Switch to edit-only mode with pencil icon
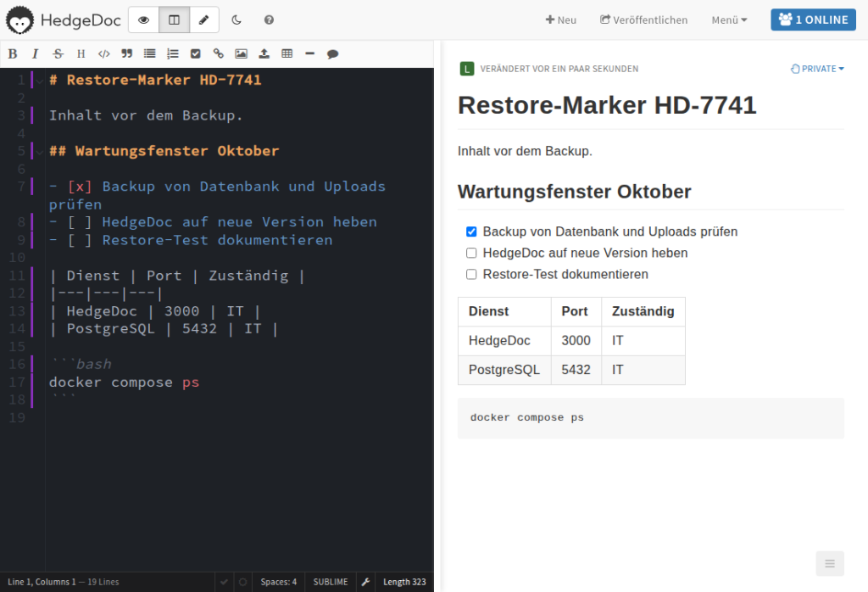Screen dimensions: 868x592 pos(204,20)
